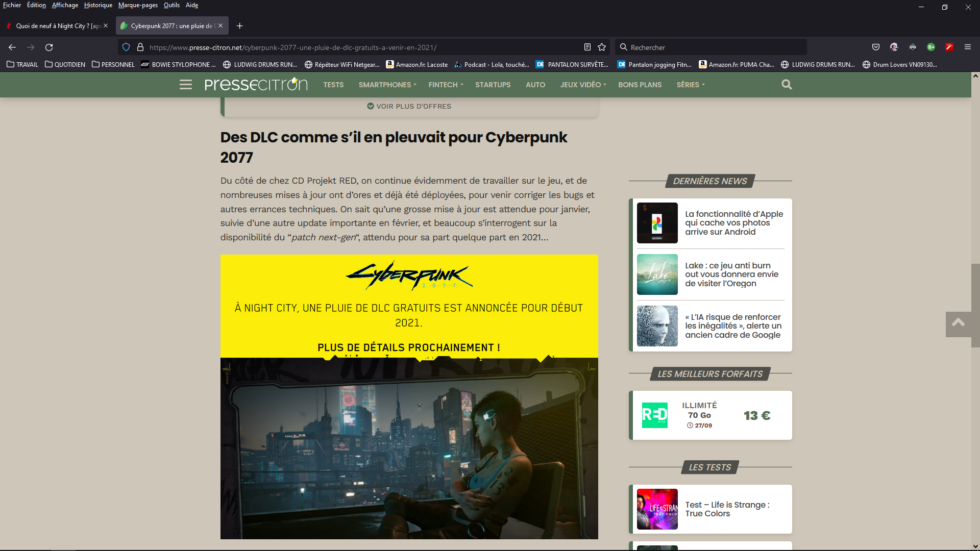Image resolution: width=980 pixels, height=551 pixels.
Task: Open the Presse-citron search magnifier
Action: (787, 85)
